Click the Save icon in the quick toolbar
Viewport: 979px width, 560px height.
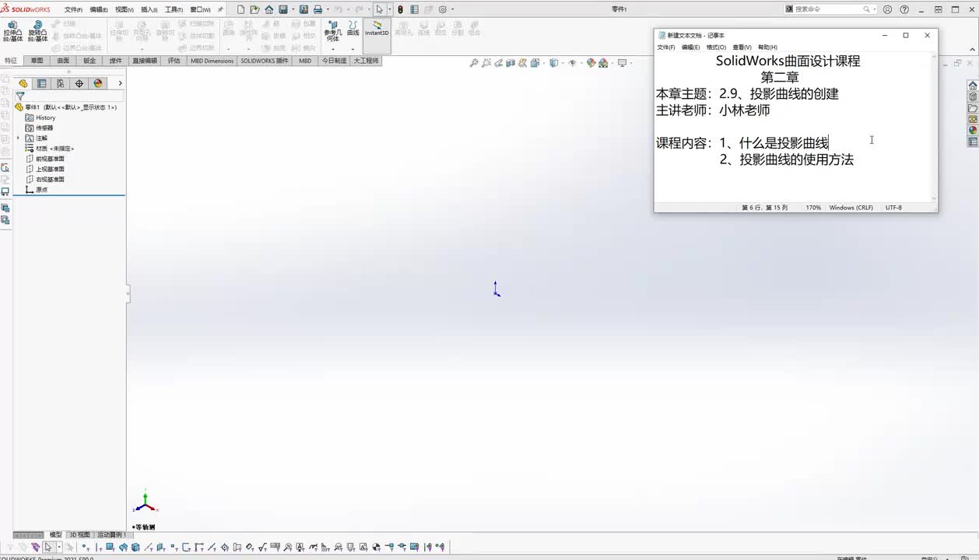282,9
